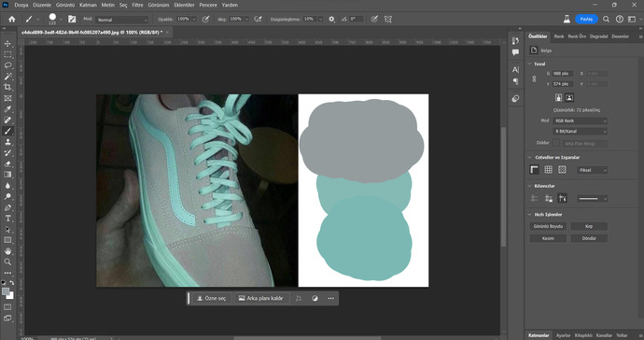Choose the Type tool
The height and width of the screenshot is (340, 644).
pyautogui.click(x=7, y=219)
